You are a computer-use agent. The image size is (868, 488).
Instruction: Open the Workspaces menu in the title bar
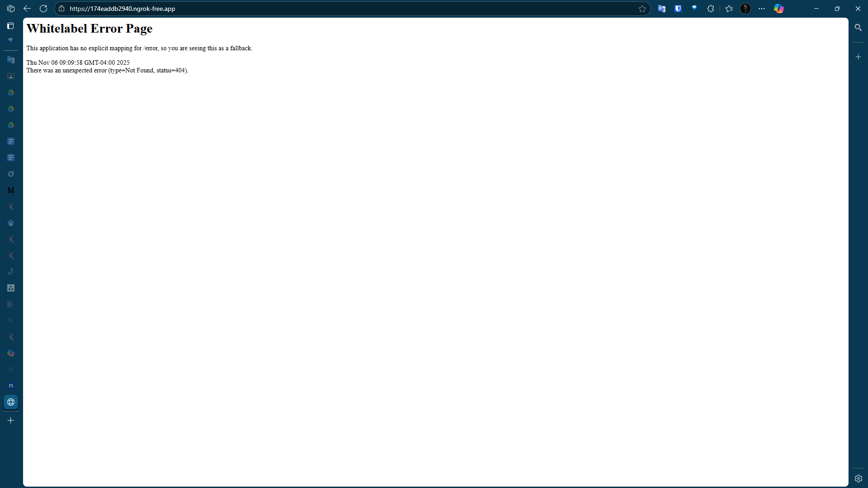(x=11, y=9)
